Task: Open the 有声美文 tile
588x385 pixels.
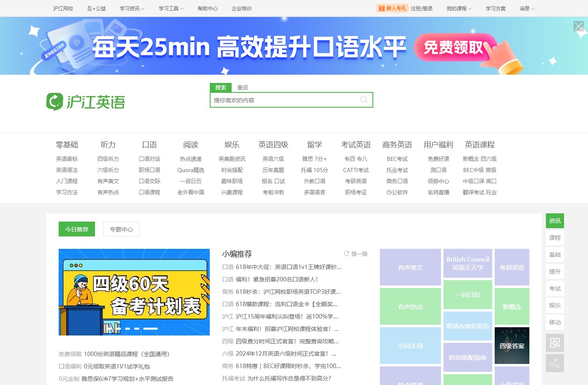Action: [410, 267]
